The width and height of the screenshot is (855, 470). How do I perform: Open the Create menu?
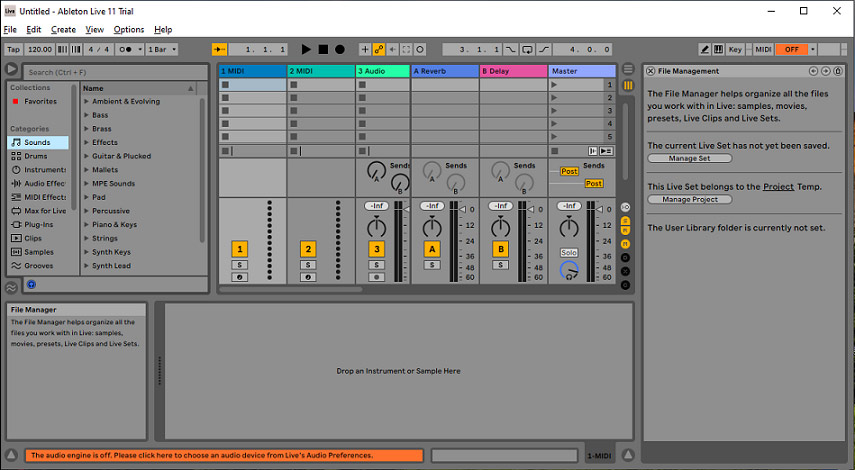(63, 29)
